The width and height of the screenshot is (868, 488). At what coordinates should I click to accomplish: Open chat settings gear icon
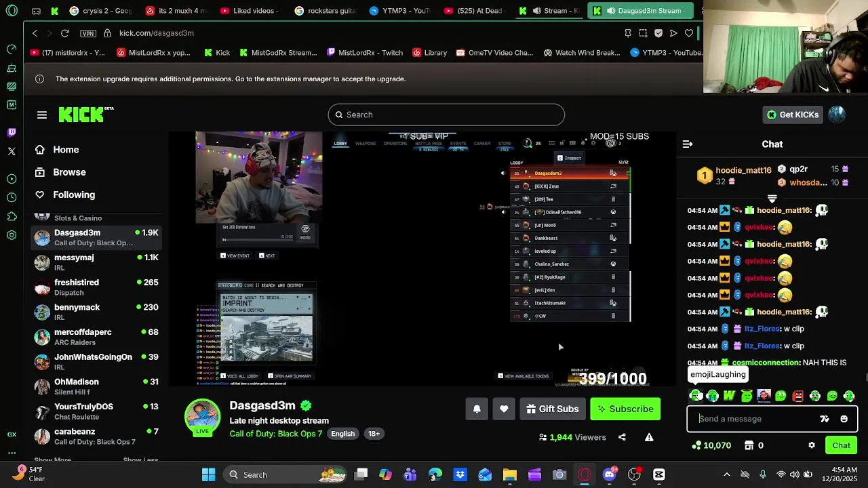click(x=812, y=445)
